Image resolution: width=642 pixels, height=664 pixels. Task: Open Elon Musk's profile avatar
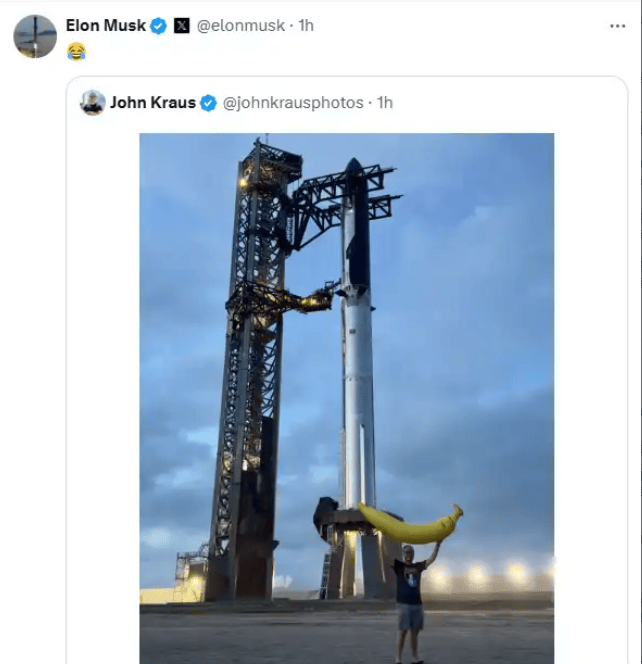click(x=35, y=36)
